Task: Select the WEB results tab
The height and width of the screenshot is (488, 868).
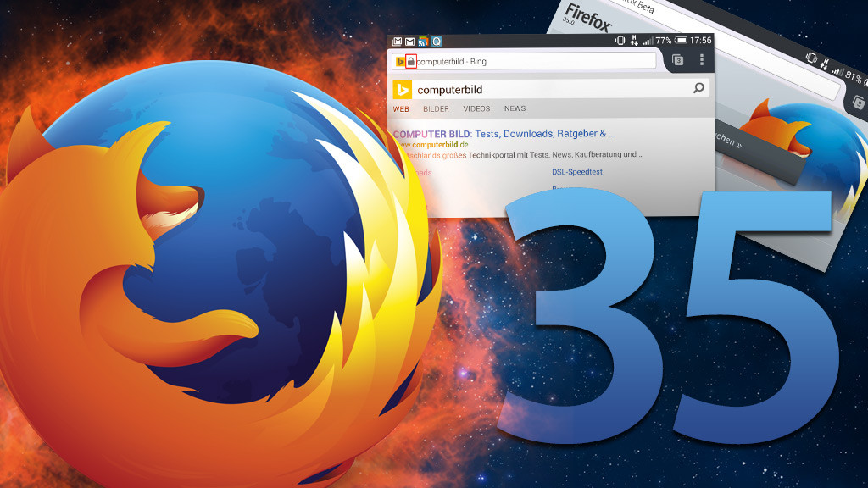Action: point(401,109)
